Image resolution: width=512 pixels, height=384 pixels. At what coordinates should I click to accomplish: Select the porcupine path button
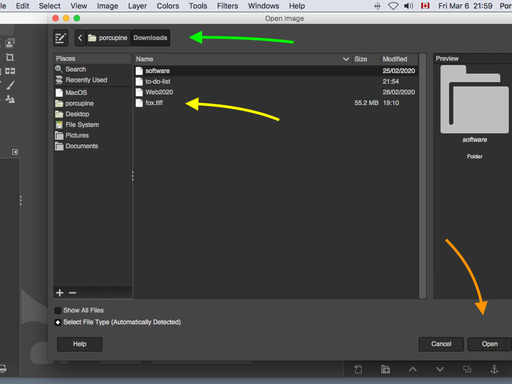click(x=108, y=38)
